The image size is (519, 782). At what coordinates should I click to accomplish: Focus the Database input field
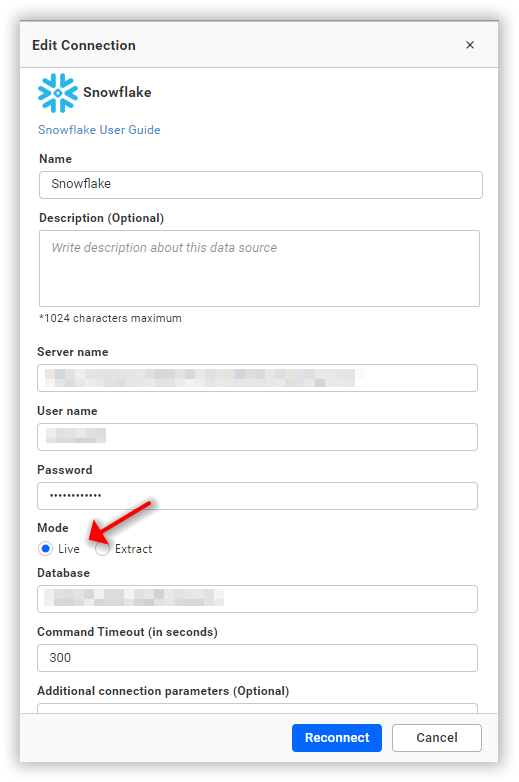point(257,599)
